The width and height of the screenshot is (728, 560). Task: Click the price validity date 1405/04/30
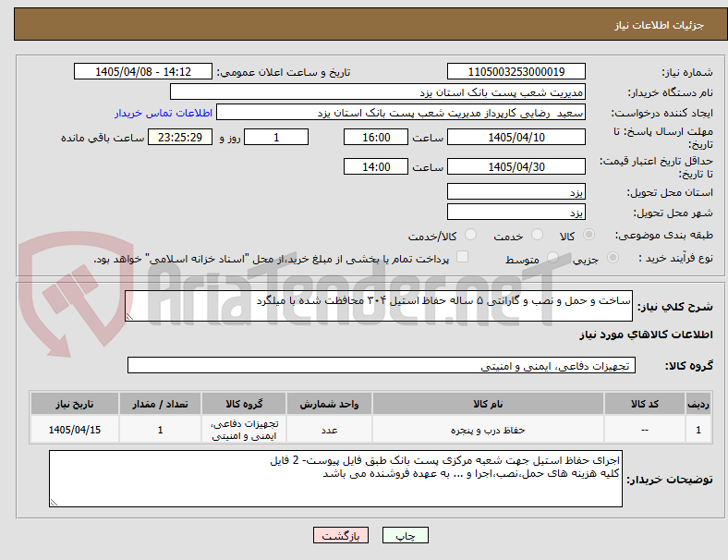pyautogui.click(x=516, y=166)
